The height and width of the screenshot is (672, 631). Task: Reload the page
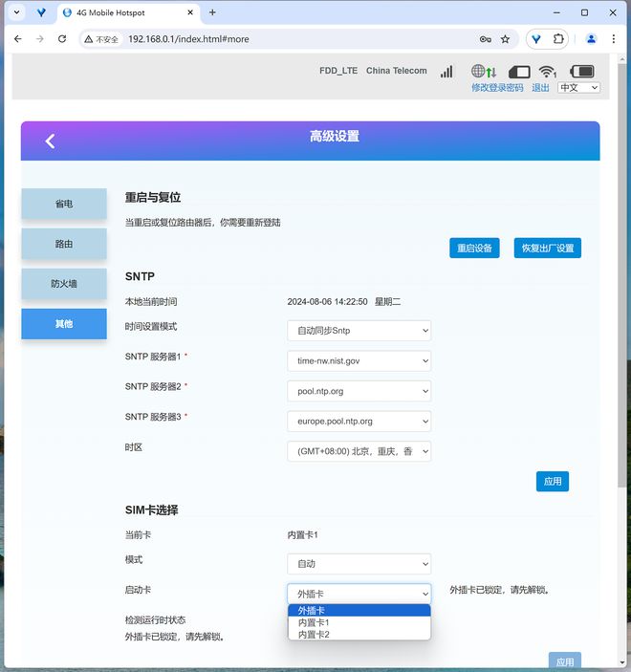(x=62, y=39)
